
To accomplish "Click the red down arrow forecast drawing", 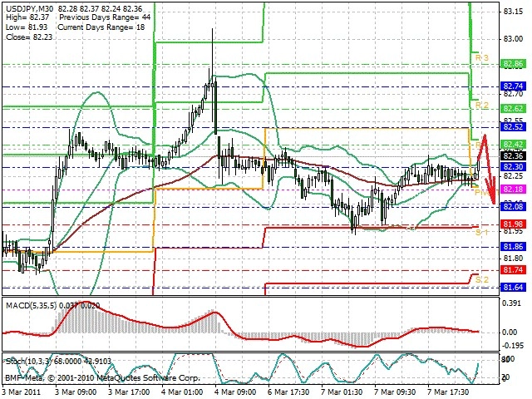I will coord(487,169).
